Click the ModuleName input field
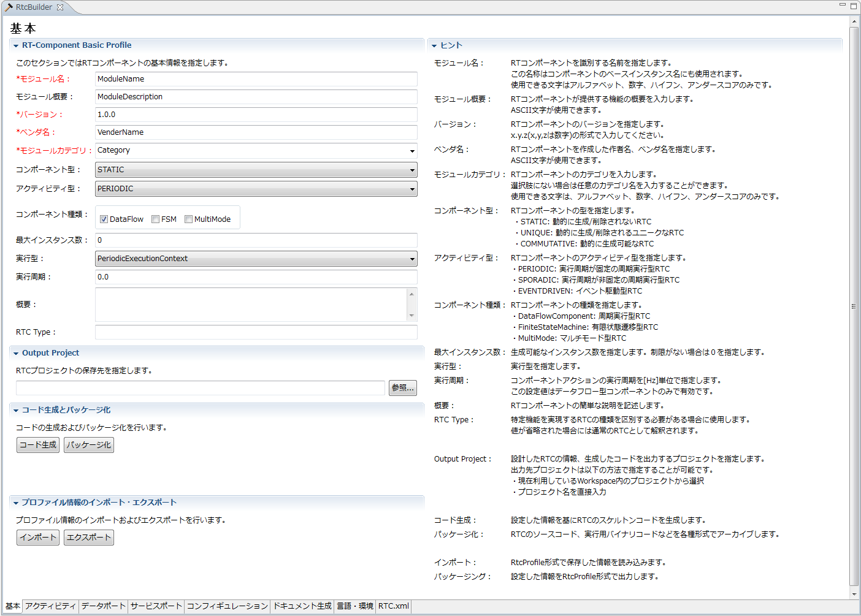Viewport: 861px width, 616px height. point(256,79)
